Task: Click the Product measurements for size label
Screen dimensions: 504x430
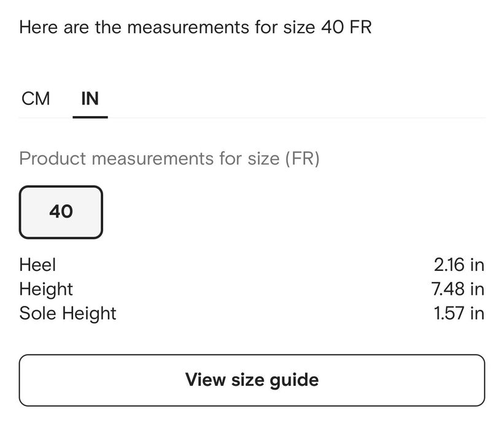Action: (x=169, y=158)
